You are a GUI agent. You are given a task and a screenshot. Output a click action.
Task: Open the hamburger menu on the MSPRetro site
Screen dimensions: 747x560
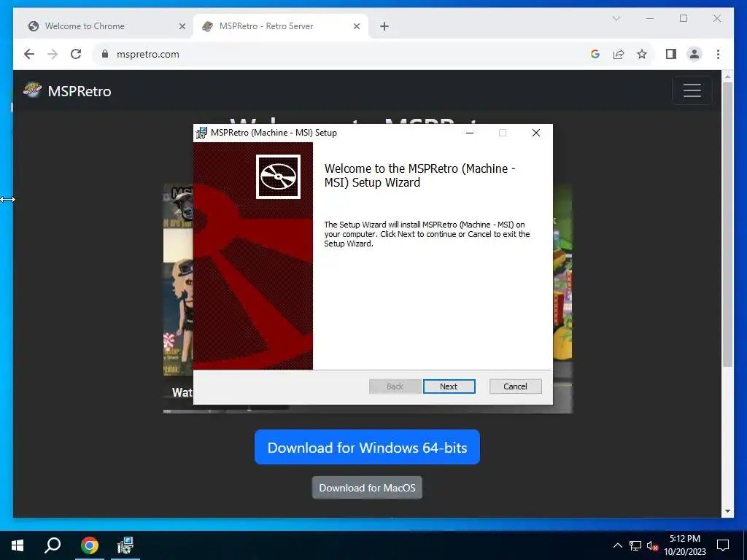pyautogui.click(x=692, y=90)
